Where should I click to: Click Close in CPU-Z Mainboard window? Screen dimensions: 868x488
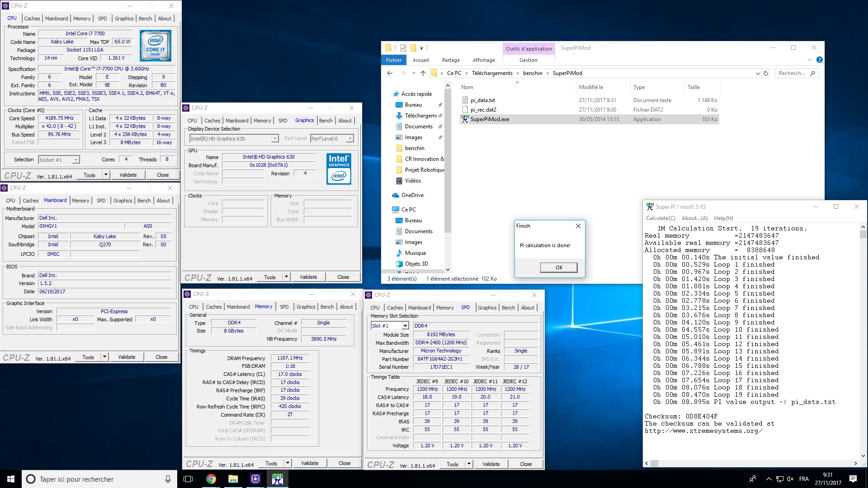pyautogui.click(x=161, y=357)
